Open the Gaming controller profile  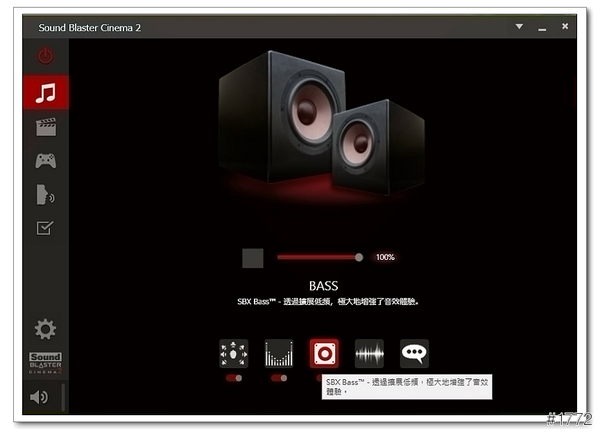(x=45, y=160)
